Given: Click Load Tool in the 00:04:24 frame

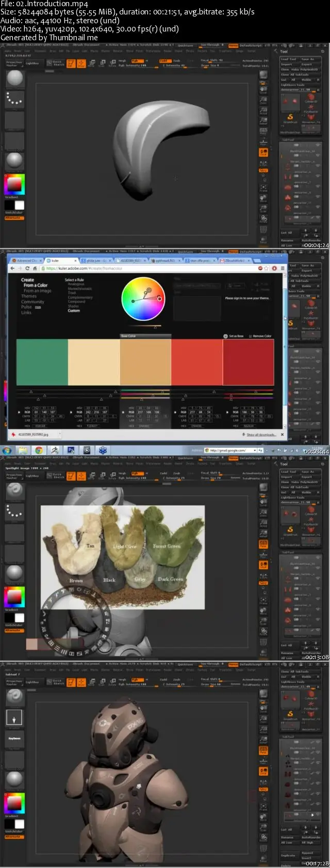Looking at the screenshot, I should click(x=289, y=59).
